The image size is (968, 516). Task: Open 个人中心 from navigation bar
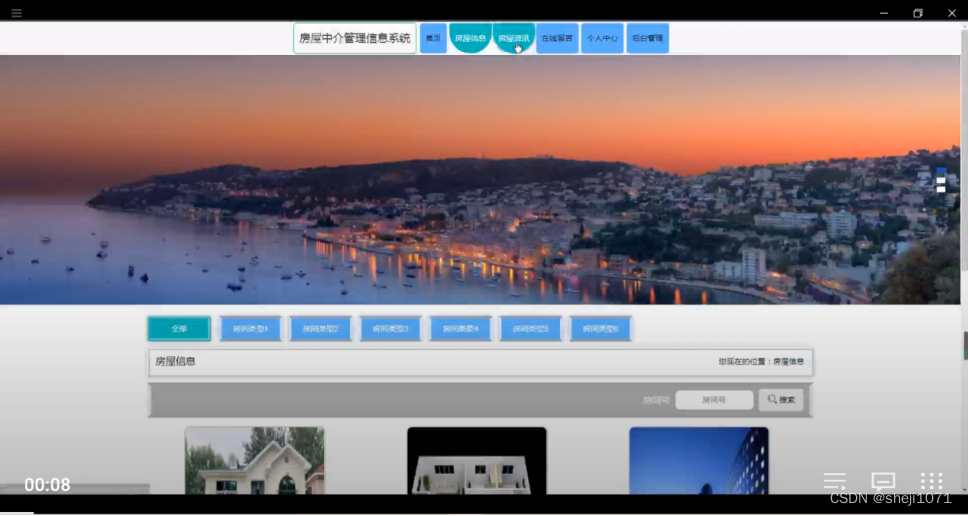pyautogui.click(x=602, y=38)
